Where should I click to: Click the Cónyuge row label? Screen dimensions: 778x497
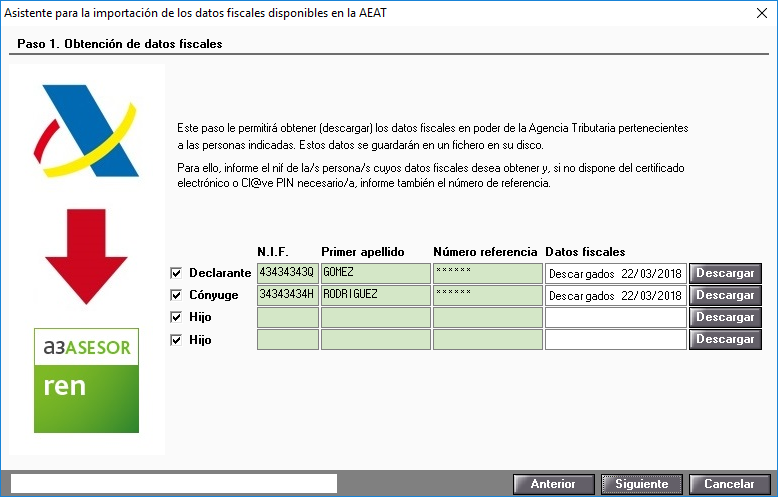pos(214,295)
